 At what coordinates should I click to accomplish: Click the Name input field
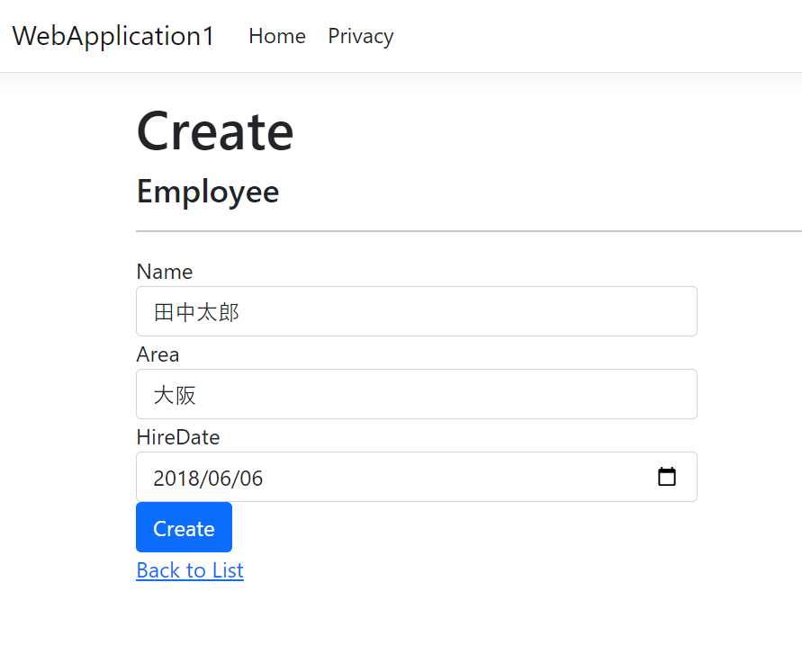pyautogui.click(x=417, y=311)
